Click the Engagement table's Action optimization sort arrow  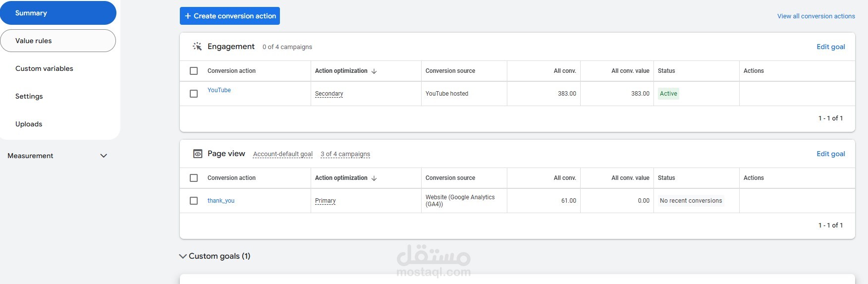(374, 71)
